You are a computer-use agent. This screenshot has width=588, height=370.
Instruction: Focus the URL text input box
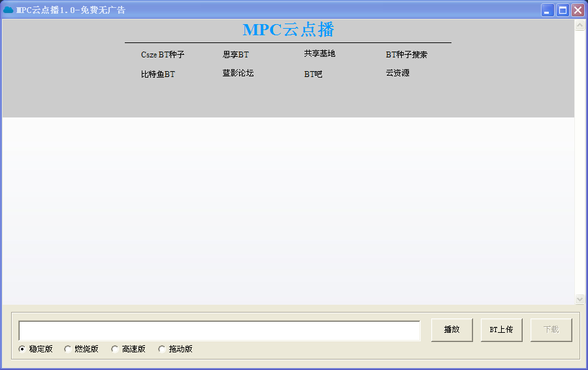[219, 331]
